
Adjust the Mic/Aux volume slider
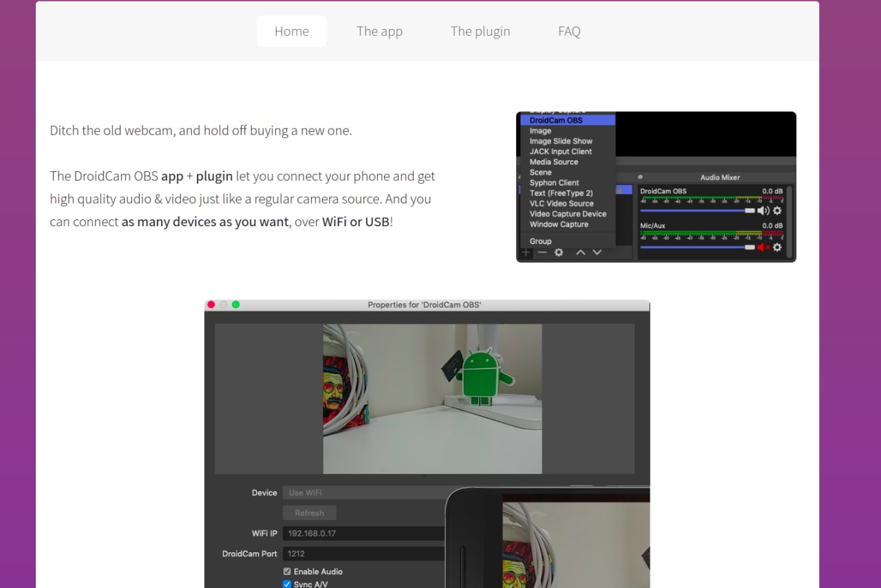(x=697, y=247)
